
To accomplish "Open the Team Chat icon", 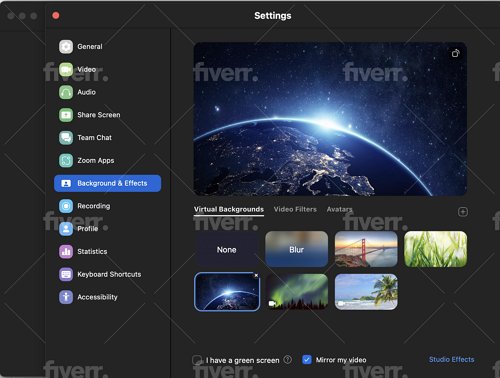I will tap(66, 138).
